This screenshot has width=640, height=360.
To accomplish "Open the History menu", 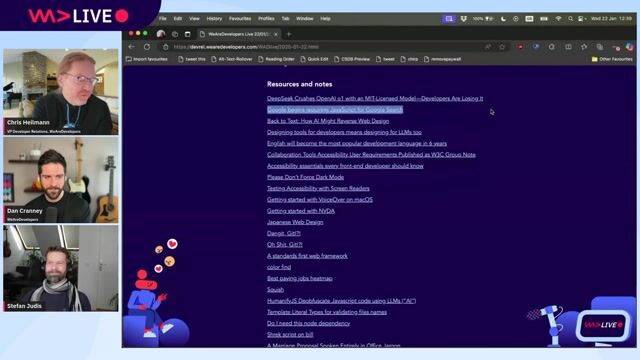I will [214, 19].
